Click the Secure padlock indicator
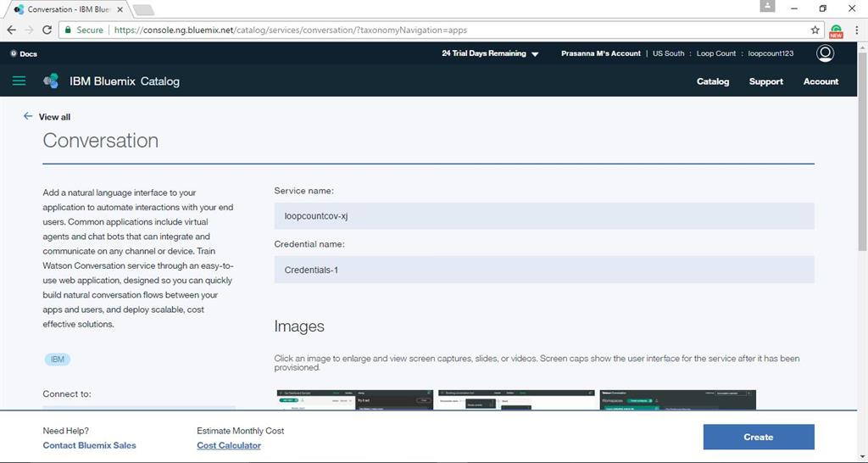Screen dimensions: 868x463 click(85, 30)
